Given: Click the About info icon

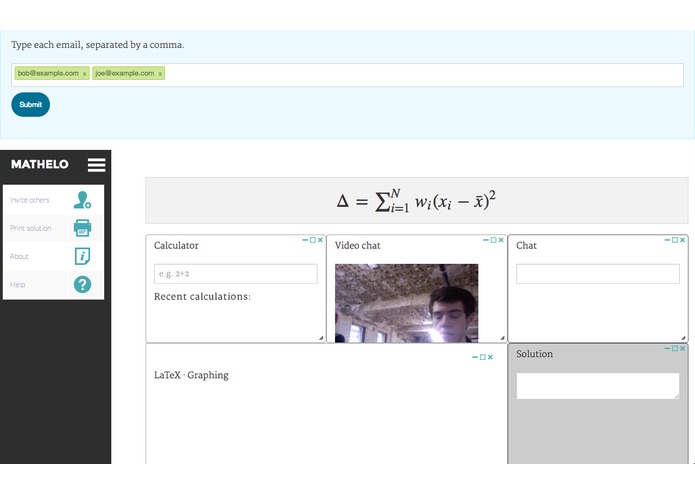Looking at the screenshot, I should click(82, 256).
